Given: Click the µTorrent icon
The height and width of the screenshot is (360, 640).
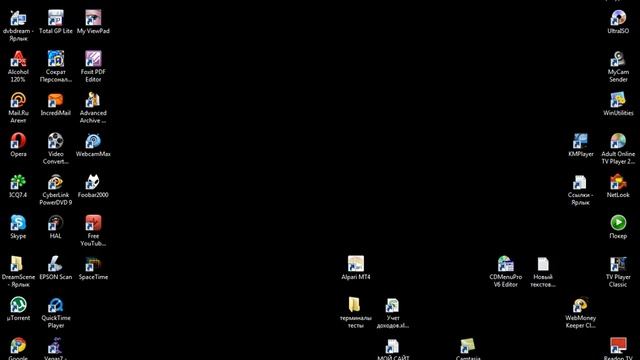Looking at the screenshot, I should pos(18,305).
